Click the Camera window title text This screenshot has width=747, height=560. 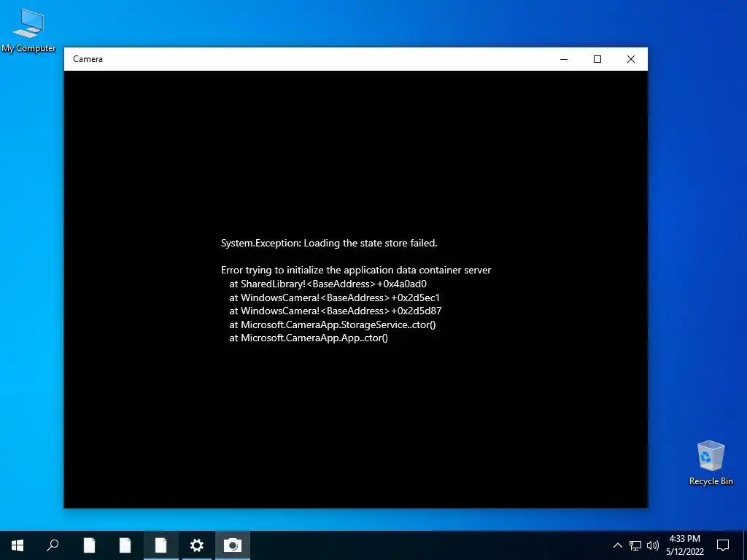tap(88, 59)
